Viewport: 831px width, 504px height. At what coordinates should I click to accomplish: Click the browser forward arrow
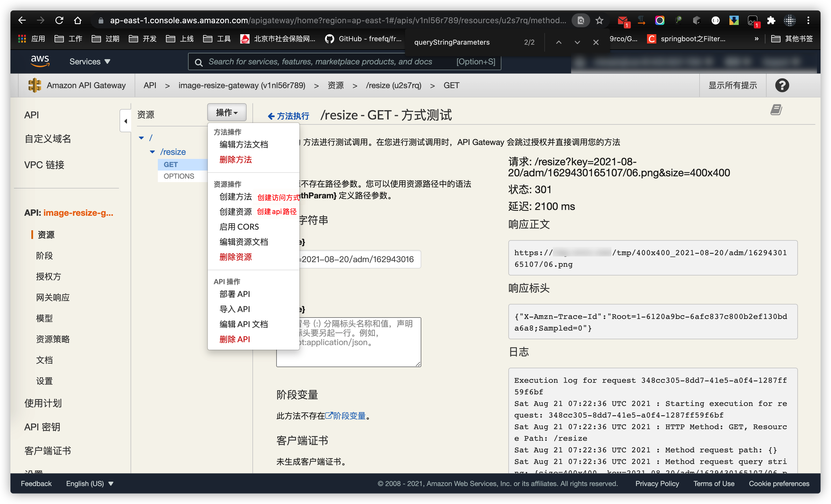tap(40, 21)
